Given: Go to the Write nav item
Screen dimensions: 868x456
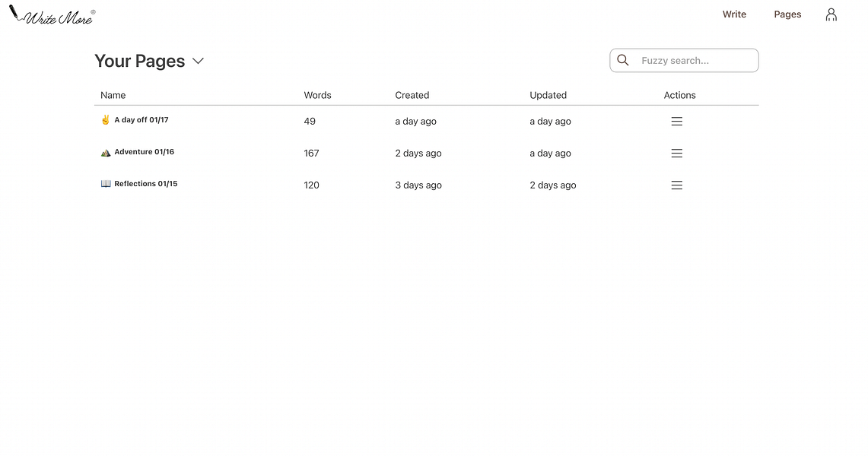Looking at the screenshot, I should point(734,14).
